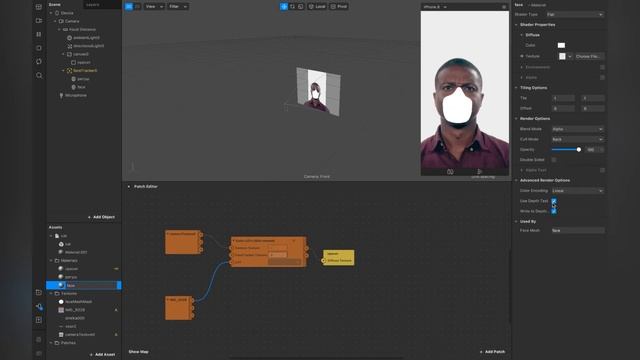Open the search magnifier in left toolbar
Image resolution: width=640 pixels, height=360 pixels.
point(39,76)
